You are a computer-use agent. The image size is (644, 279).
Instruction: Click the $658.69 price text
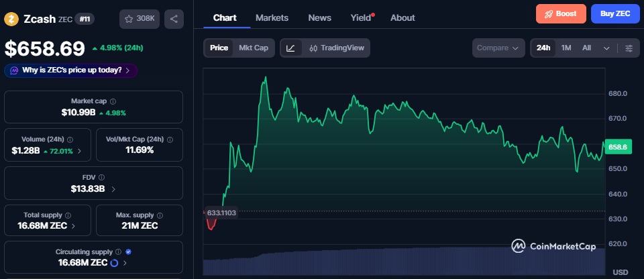(45, 48)
